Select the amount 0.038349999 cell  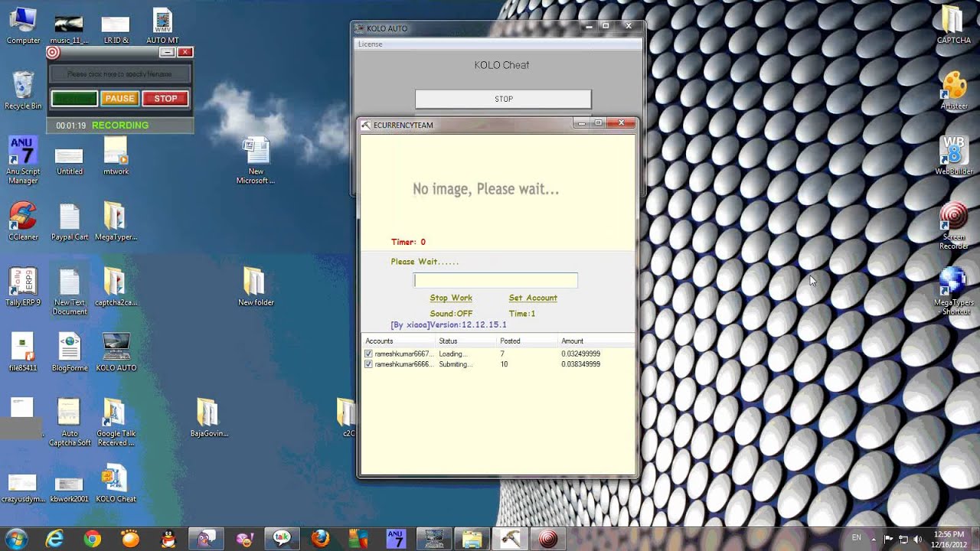(x=580, y=364)
